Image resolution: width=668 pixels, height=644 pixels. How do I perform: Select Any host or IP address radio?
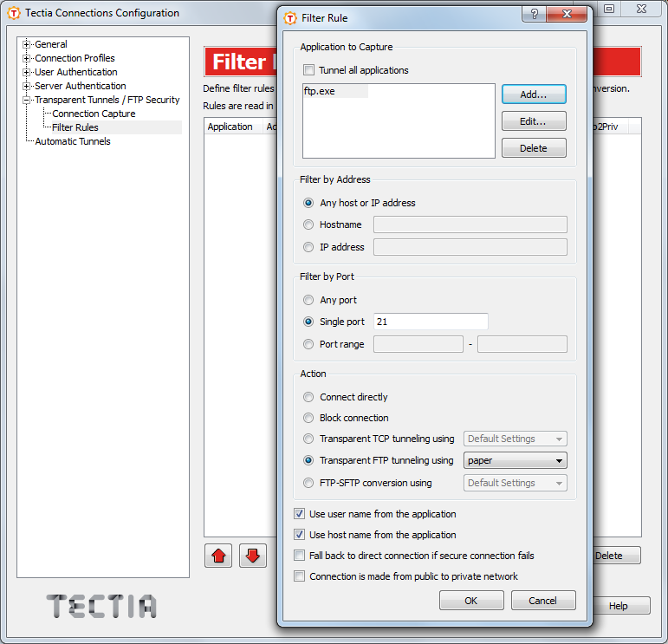pos(308,203)
